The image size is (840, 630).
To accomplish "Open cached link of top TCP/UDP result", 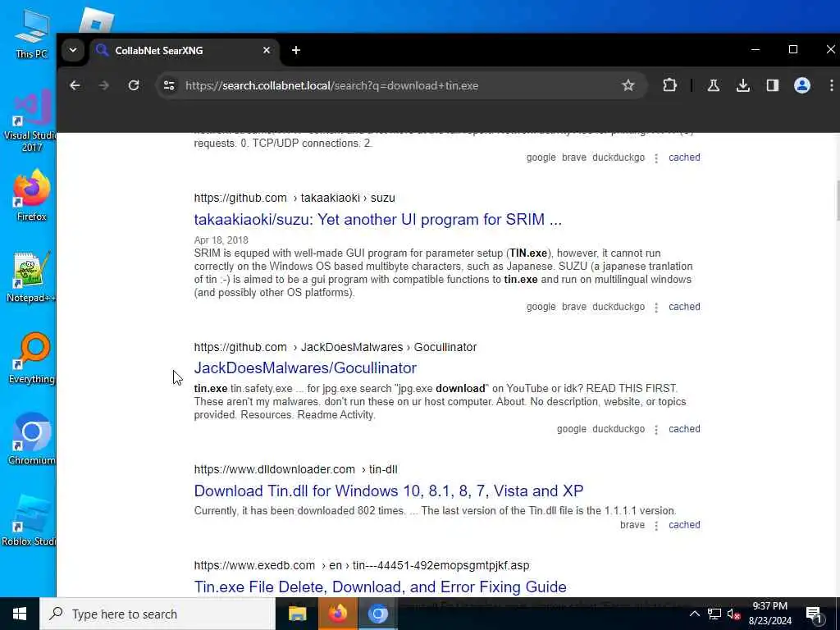I will (684, 157).
